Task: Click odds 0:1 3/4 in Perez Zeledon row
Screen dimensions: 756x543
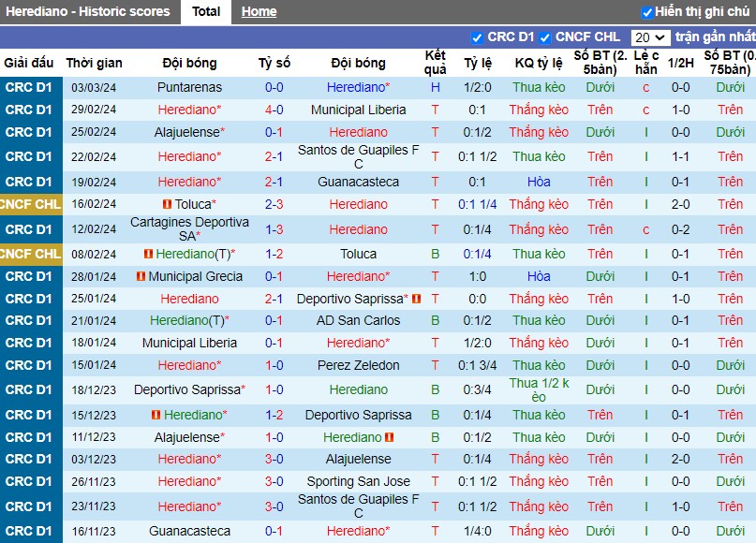Action: (477, 365)
